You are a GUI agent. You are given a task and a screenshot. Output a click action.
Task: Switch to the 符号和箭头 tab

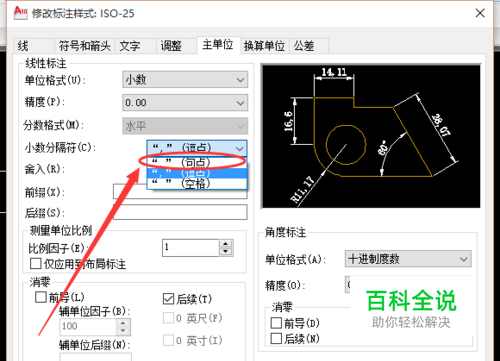click(x=85, y=46)
